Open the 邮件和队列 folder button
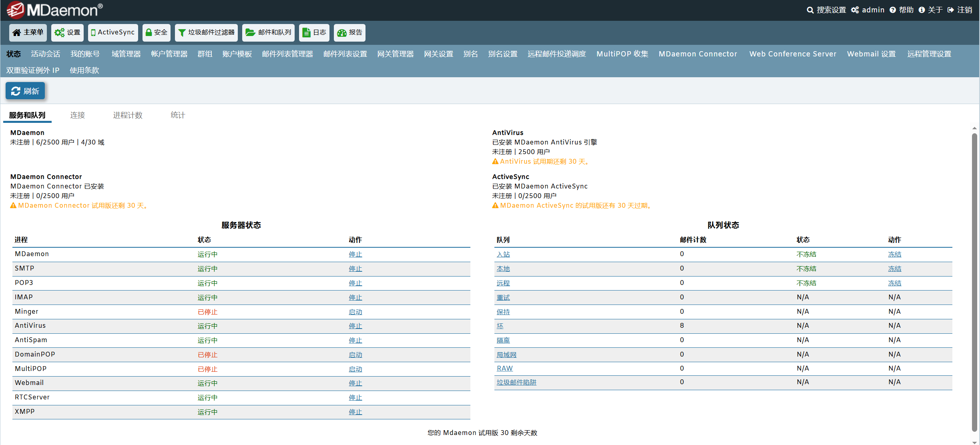 268,32
